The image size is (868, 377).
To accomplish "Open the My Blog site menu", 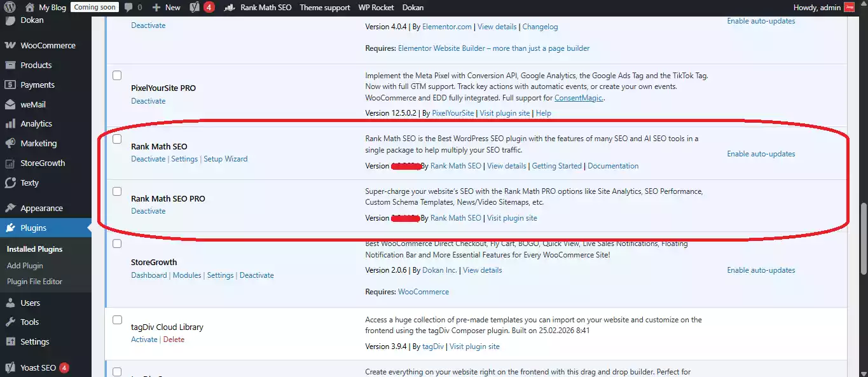I will (x=45, y=8).
